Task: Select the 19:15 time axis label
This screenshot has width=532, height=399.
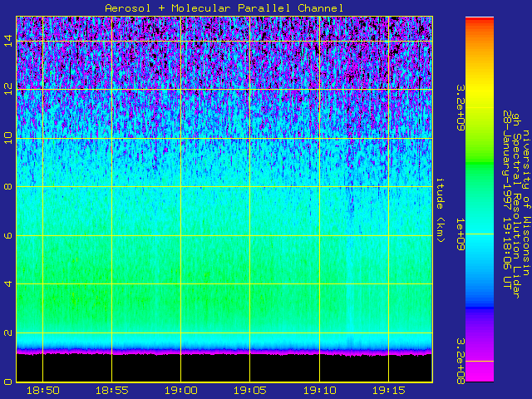Action: click(x=389, y=391)
